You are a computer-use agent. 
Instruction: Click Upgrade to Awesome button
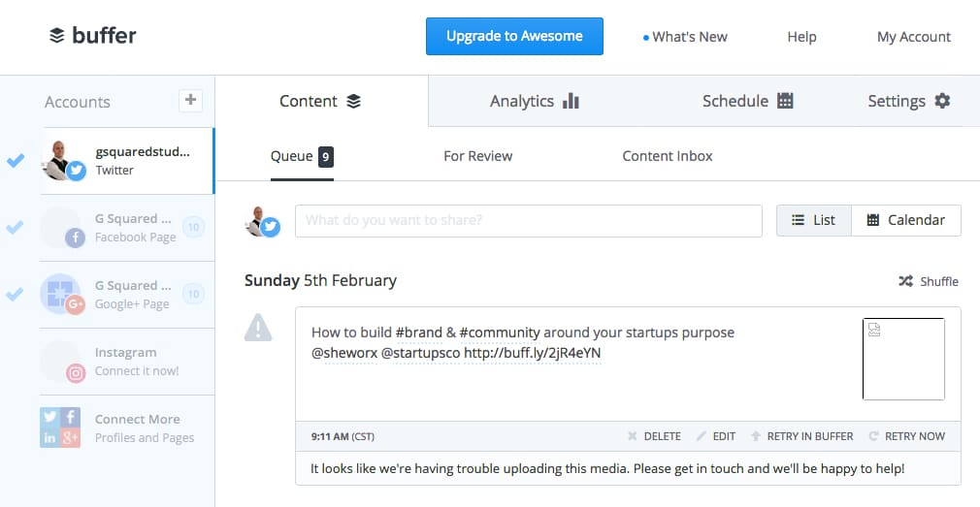[x=514, y=36]
